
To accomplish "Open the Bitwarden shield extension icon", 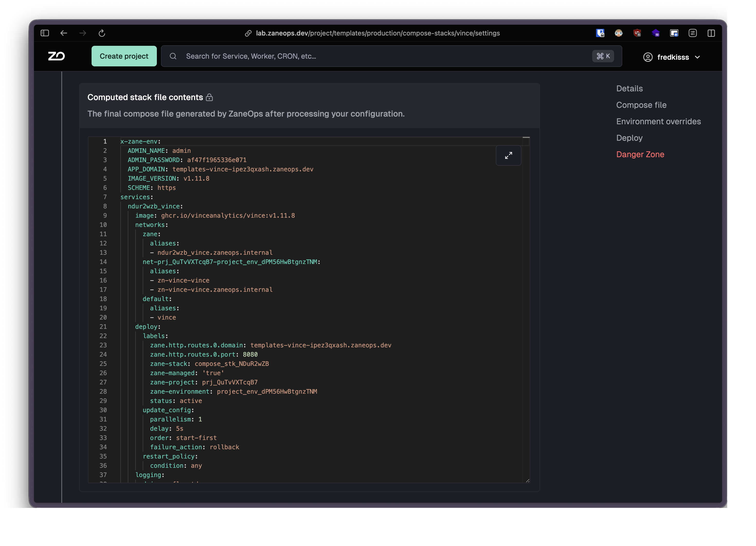I will [x=600, y=33].
